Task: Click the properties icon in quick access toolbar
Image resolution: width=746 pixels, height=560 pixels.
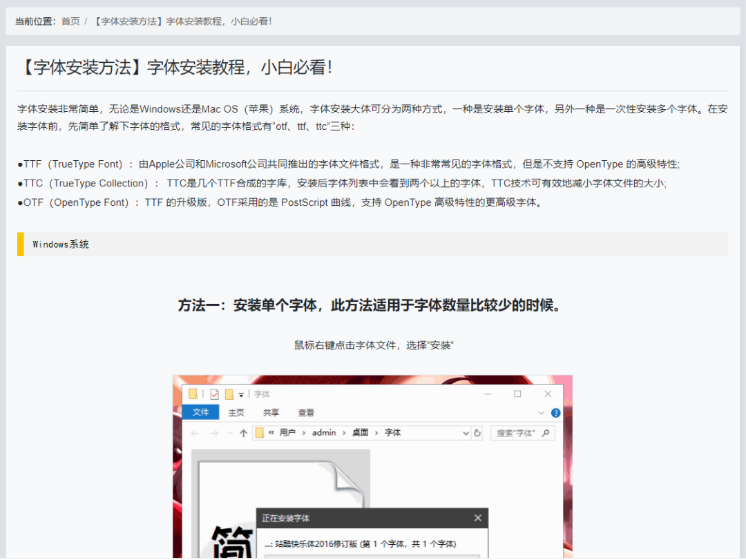Action: (x=215, y=394)
